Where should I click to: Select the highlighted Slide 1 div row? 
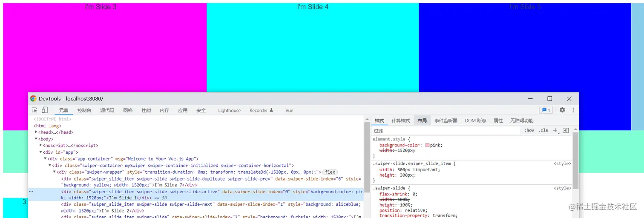click(196, 195)
